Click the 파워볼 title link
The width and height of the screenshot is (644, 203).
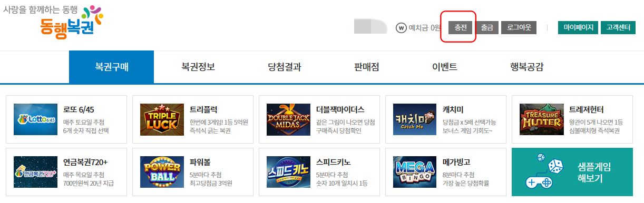pos(200,162)
